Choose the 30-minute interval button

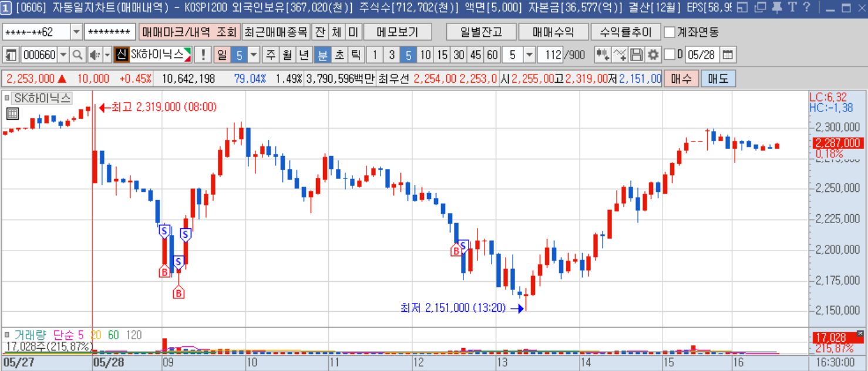click(459, 55)
